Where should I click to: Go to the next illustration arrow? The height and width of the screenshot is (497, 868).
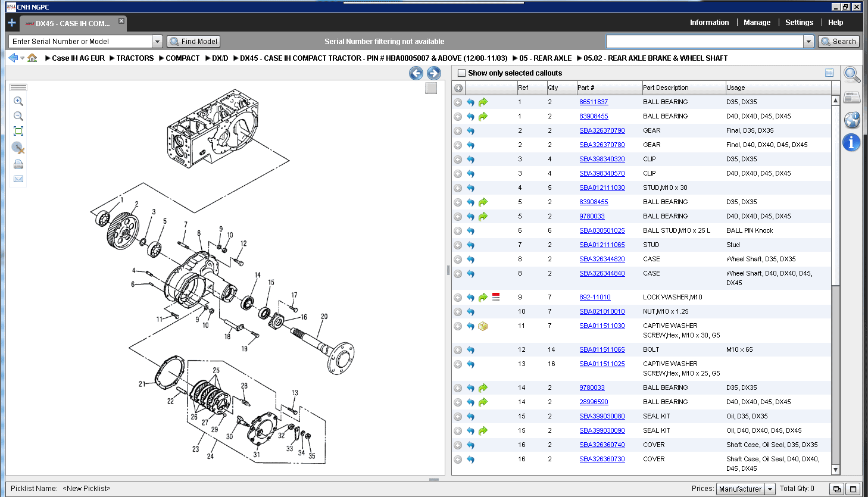click(x=434, y=73)
